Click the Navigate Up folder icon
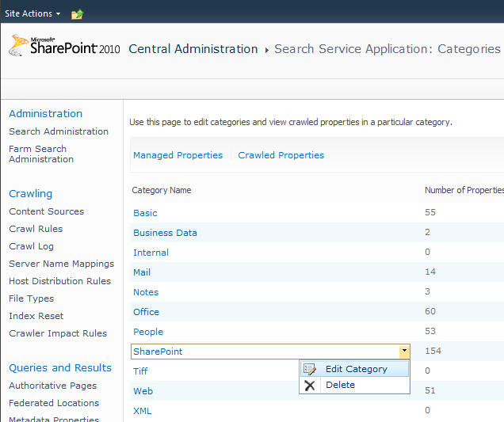Image resolution: width=504 pixels, height=422 pixels. (x=77, y=14)
